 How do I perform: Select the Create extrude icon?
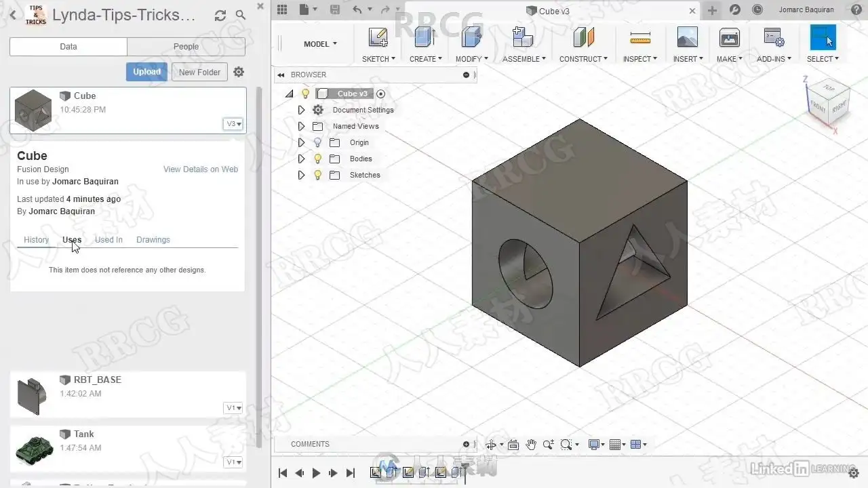425,38
